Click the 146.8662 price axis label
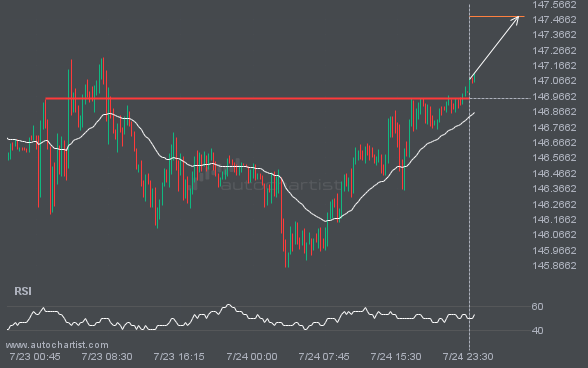The width and height of the screenshot is (588, 368). [554, 112]
